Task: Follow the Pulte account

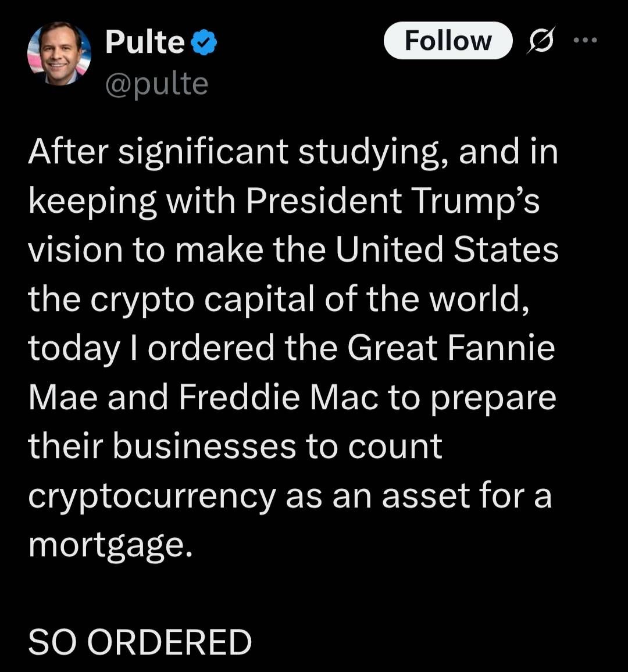Action: coord(448,41)
